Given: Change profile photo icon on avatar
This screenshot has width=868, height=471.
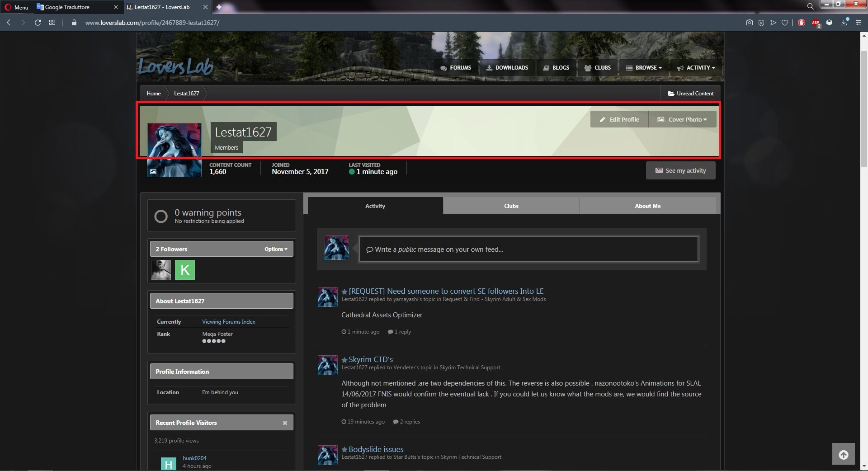Looking at the screenshot, I should point(153,171).
